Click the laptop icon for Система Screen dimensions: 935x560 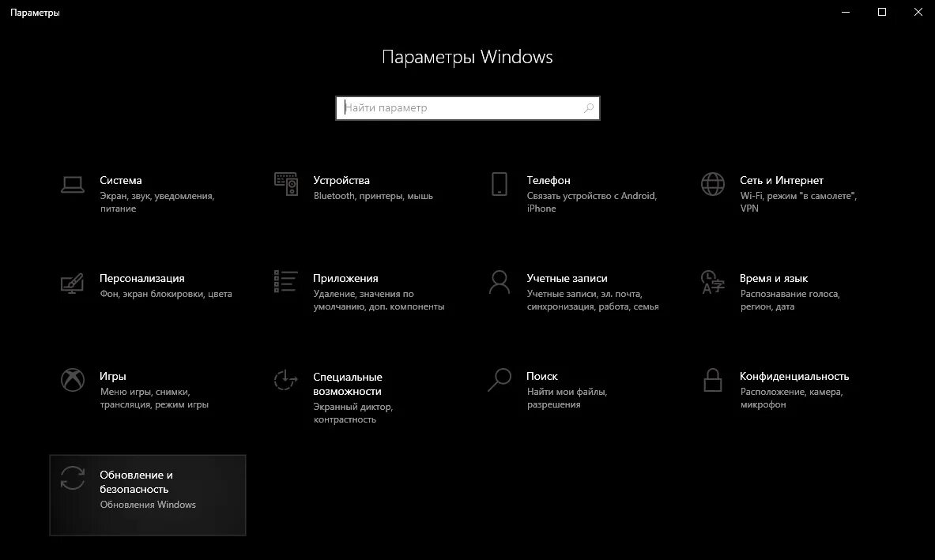(x=73, y=185)
